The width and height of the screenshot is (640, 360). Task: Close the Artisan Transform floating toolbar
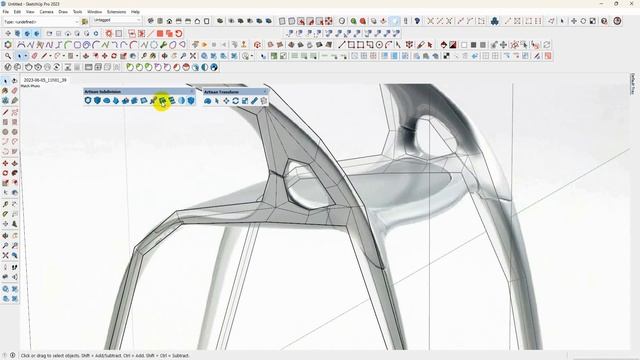click(x=265, y=91)
